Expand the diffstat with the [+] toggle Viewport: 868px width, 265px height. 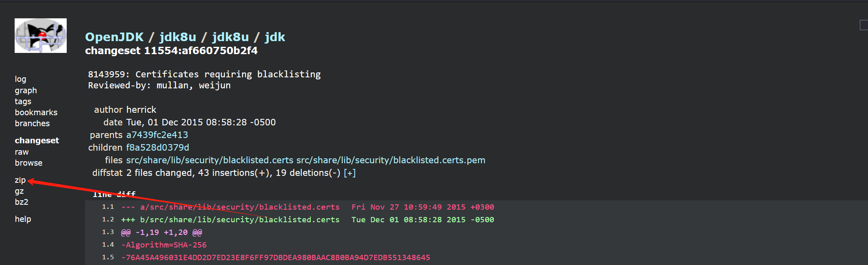pyautogui.click(x=349, y=173)
